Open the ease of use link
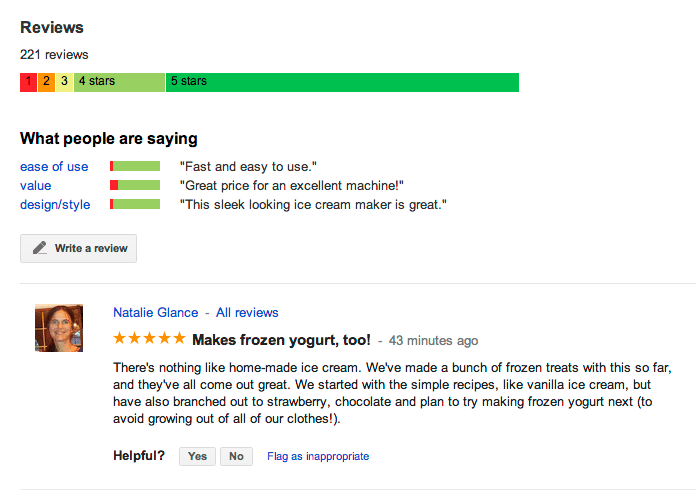This screenshot has height=494, width=696. click(54, 166)
